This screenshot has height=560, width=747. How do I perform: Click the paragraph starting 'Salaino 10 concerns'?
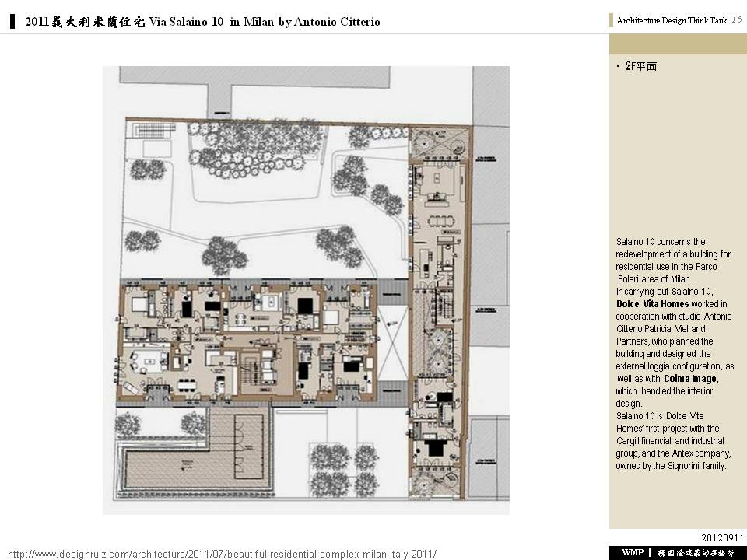[x=675, y=353]
